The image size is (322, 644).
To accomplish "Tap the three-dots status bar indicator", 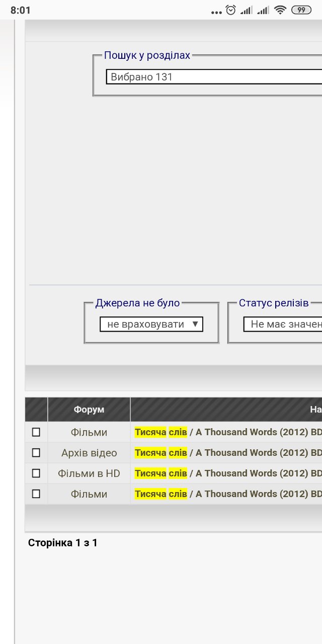I will pyautogui.click(x=216, y=12).
